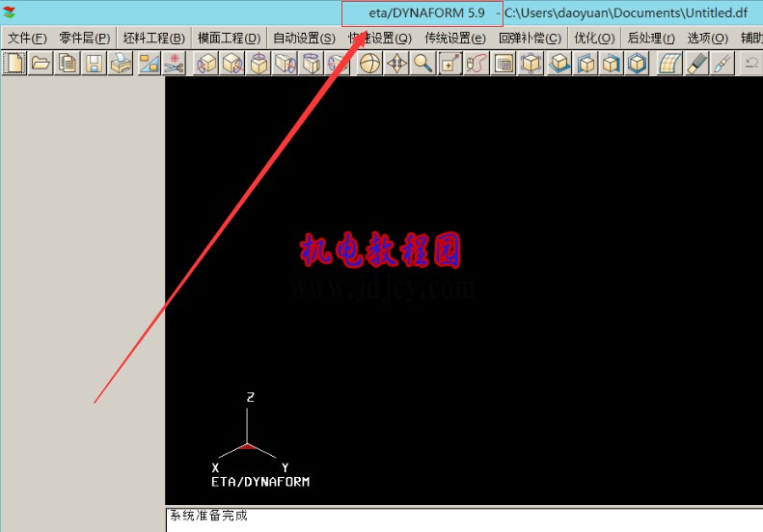Screen dimensions: 763x532
Task: Click the Undo arrow icon
Action: pyautogui.click(x=751, y=64)
